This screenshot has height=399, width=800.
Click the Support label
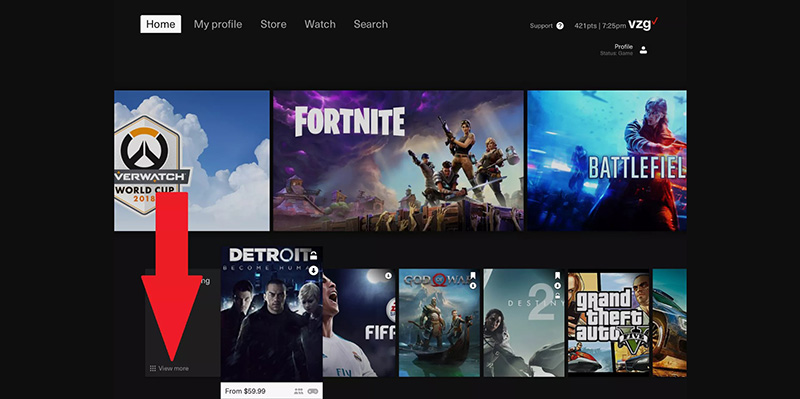pyautogui.click(x=541, y=26)
